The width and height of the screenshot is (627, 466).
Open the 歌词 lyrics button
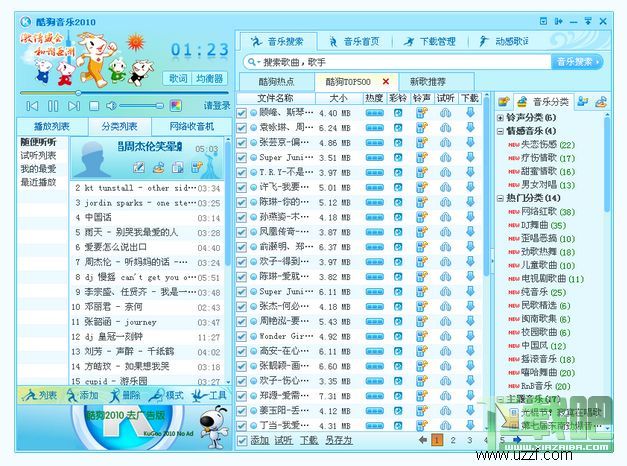coord(178,78)
